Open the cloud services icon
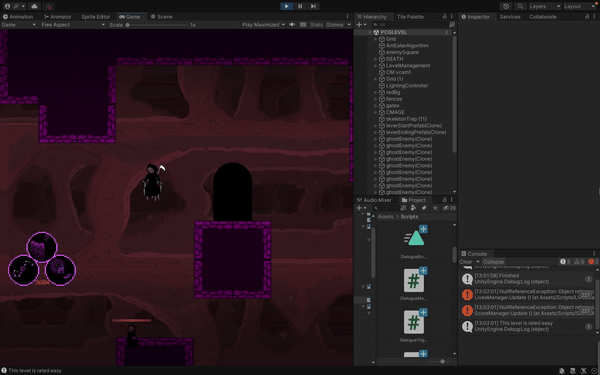The height and width of the screenshot is (375, 600). click(34, 6)
